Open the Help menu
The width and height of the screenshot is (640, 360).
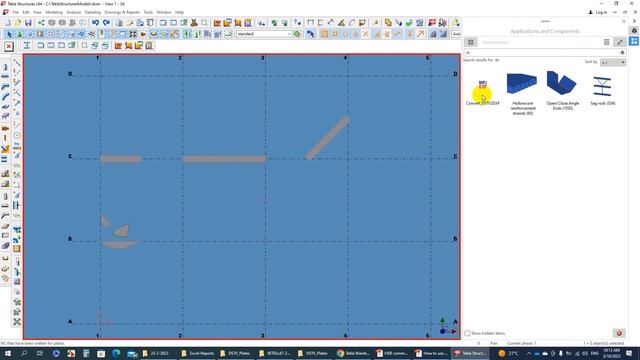179,12
